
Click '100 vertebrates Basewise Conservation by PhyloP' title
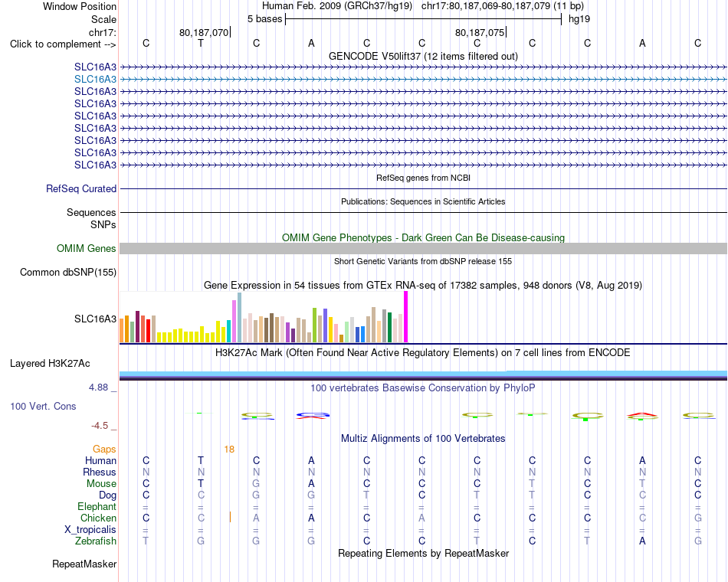pos(423,387)
